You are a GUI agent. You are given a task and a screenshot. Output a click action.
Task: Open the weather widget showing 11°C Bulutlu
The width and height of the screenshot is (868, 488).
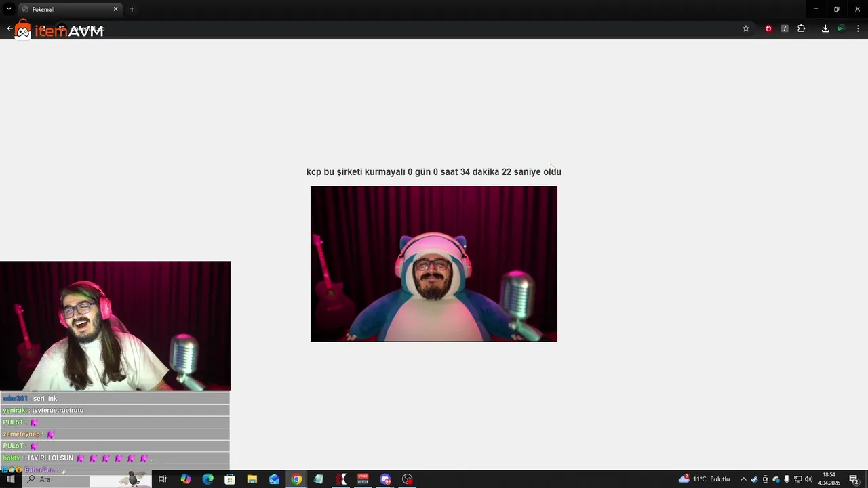point(705,479)
